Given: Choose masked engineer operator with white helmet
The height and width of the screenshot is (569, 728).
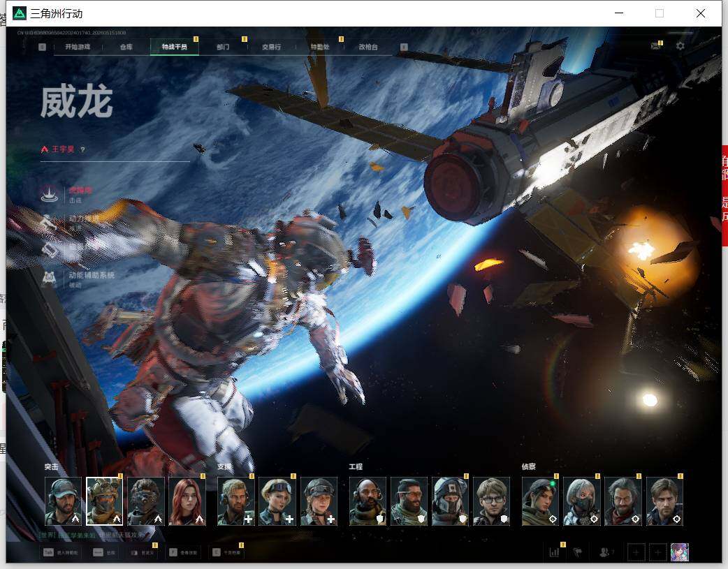Looking at the screenshot, I should tap(451, 501).
